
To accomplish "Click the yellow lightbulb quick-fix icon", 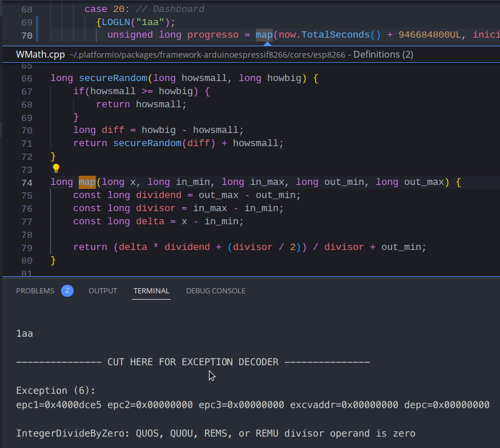I will (x=56, y=168).
